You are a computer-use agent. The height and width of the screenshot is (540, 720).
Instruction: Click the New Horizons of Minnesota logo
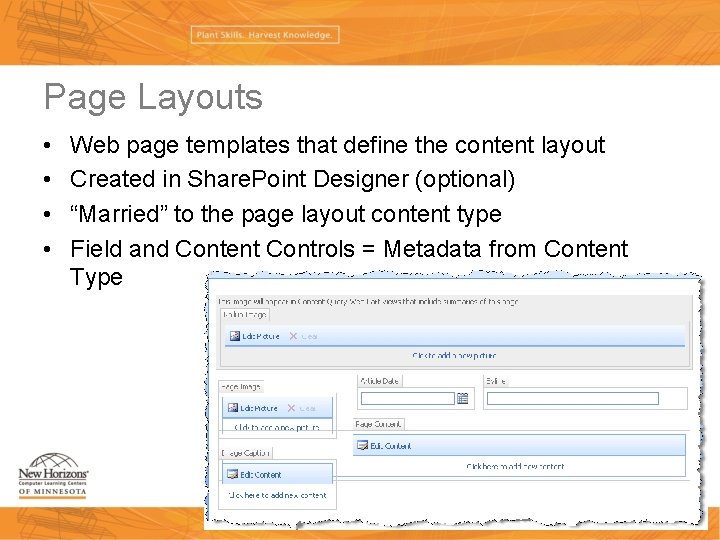click(52, 475)
